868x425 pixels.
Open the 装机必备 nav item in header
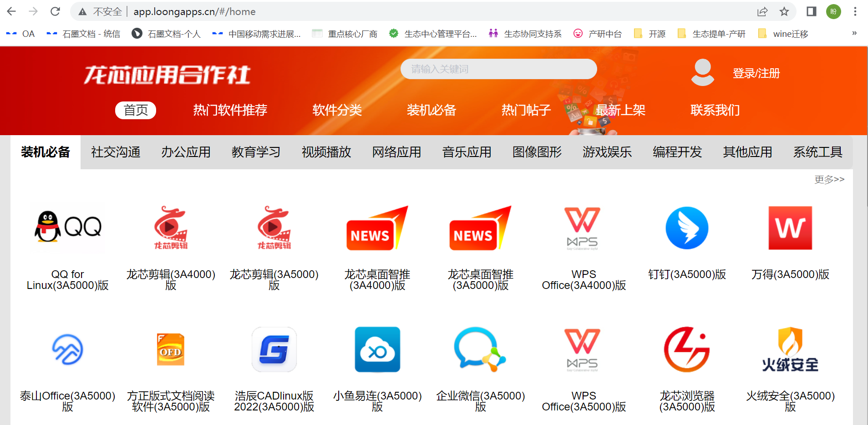431,110
